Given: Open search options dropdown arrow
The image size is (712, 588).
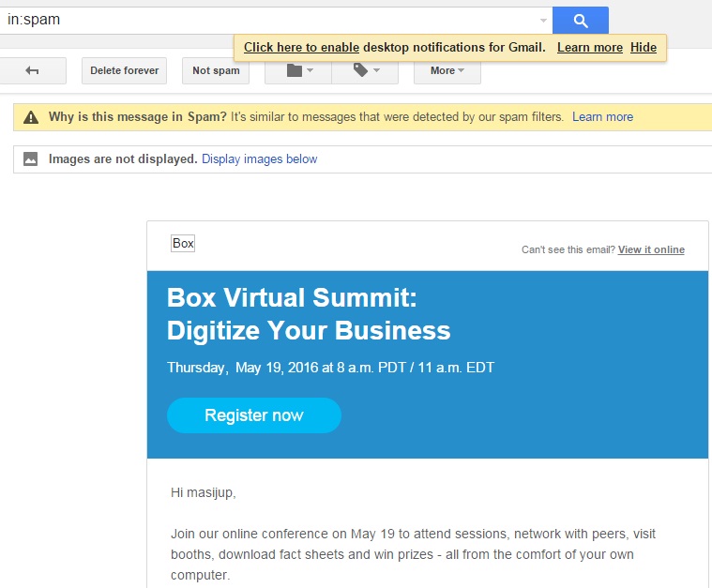Looking at the screenshot, I should pyautogui.click(x=543, y=21).
